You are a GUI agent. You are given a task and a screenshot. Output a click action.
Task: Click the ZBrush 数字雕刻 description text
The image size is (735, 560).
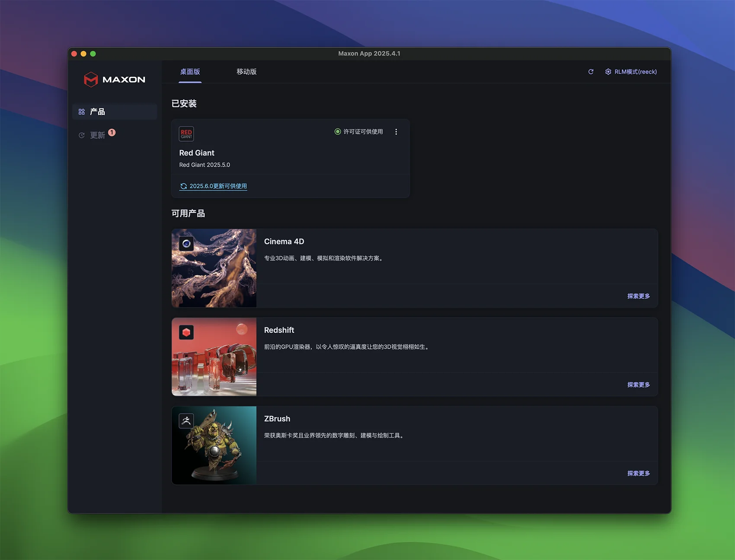click(335, 436)
